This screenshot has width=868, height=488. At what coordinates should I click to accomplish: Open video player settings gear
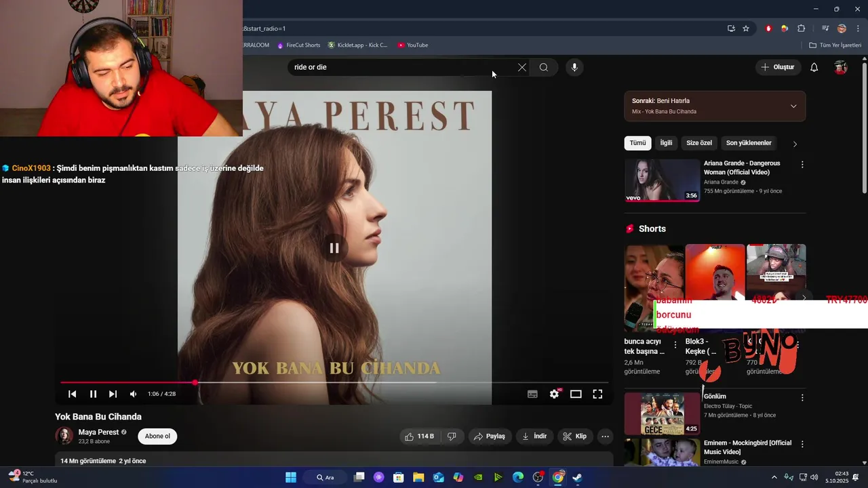click(555, 394)
